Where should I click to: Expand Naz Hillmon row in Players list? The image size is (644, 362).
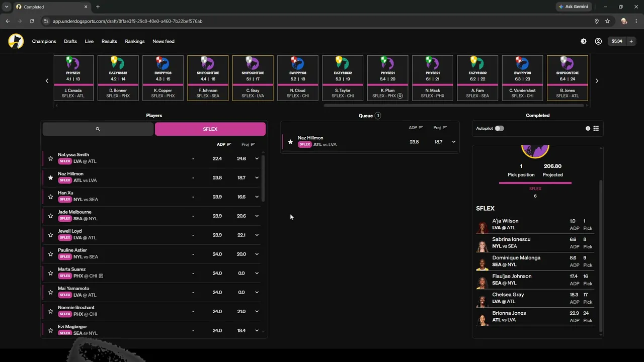(257, 177)
